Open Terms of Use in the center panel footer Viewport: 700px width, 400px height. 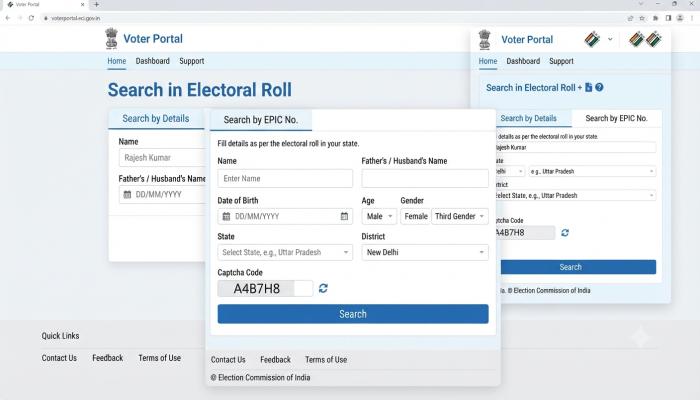coord(326,359)
